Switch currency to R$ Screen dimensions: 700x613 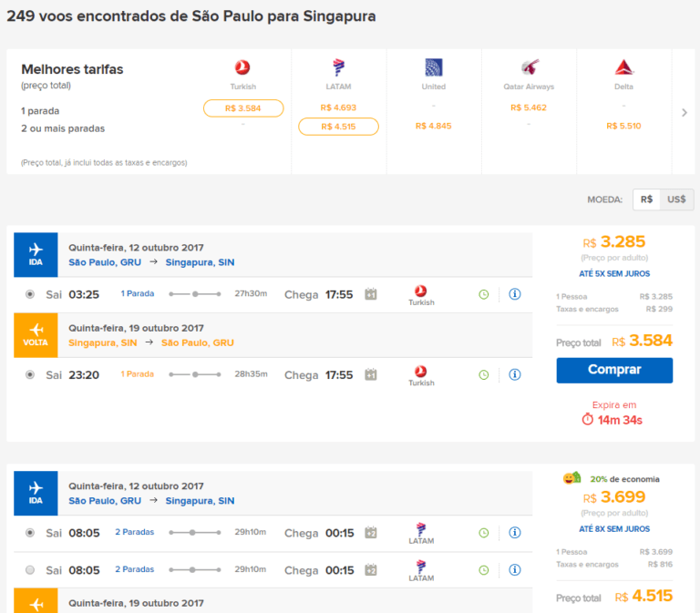click(646, 199)
